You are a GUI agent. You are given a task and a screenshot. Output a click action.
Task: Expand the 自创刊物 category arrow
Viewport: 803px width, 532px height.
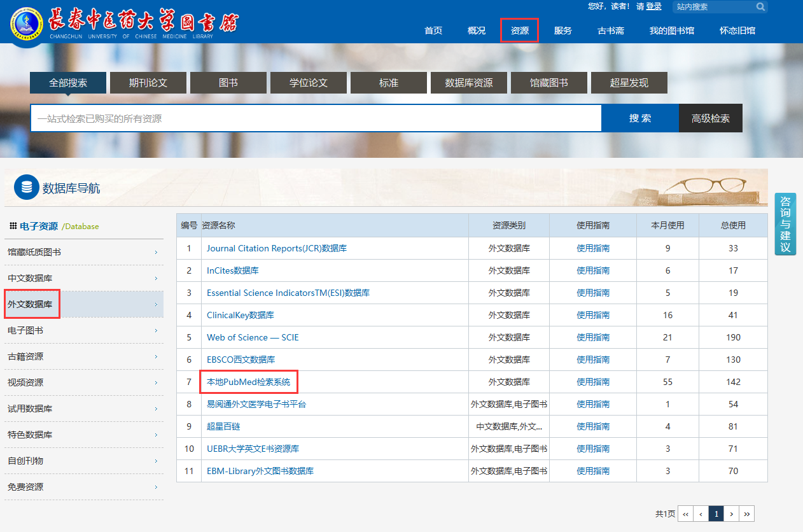pyautogui.click(x=156, y=461)
